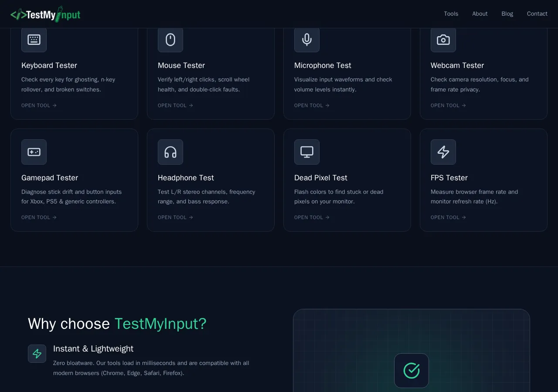Click the TestMyInput logo
The height and width of the screenshot is (392, 558).
(x=45, y=14)
